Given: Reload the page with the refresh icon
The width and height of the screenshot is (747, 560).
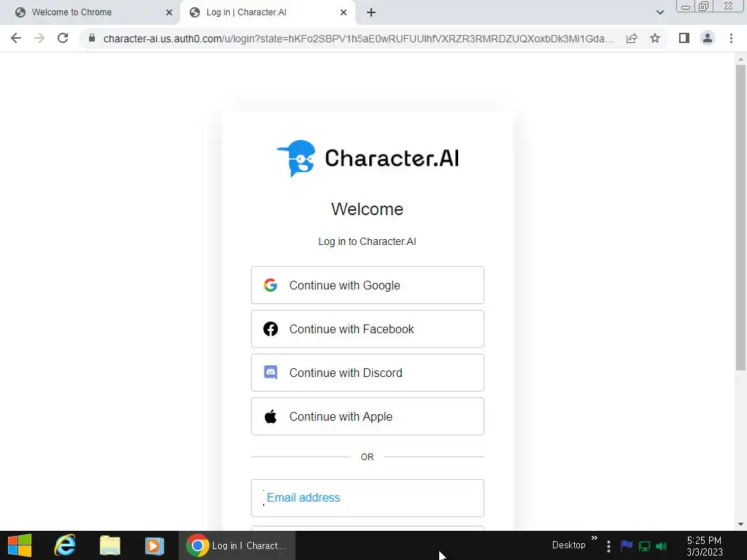Looking at the screenshot, I should coord(63,38).
